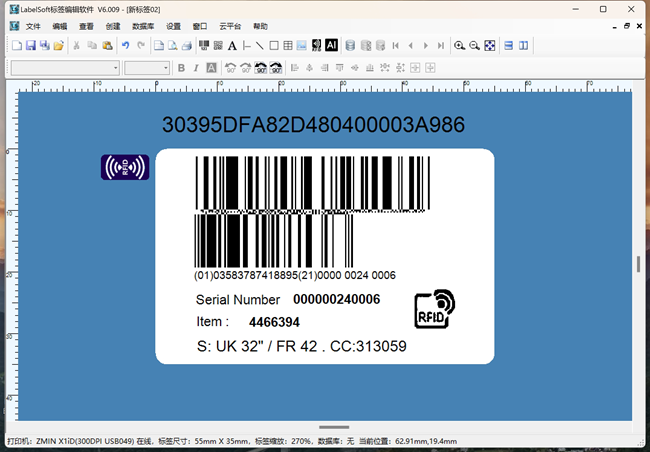Select the blue RFID badge object beside the label

coord(125,167)
